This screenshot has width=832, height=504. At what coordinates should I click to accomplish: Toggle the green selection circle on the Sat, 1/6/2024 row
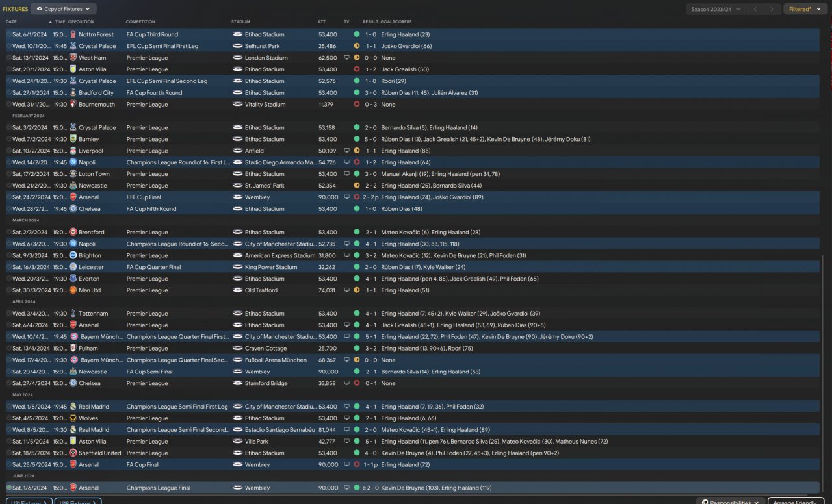(x=8, y=488)
